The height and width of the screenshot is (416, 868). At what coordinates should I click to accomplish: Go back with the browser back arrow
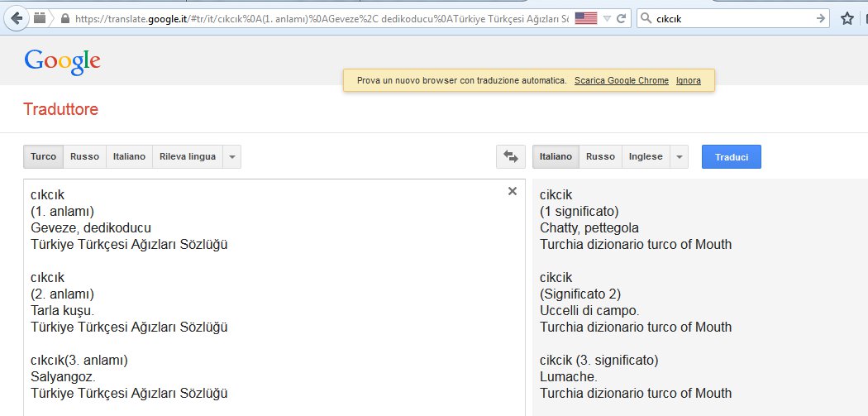(x=17, y=19)
